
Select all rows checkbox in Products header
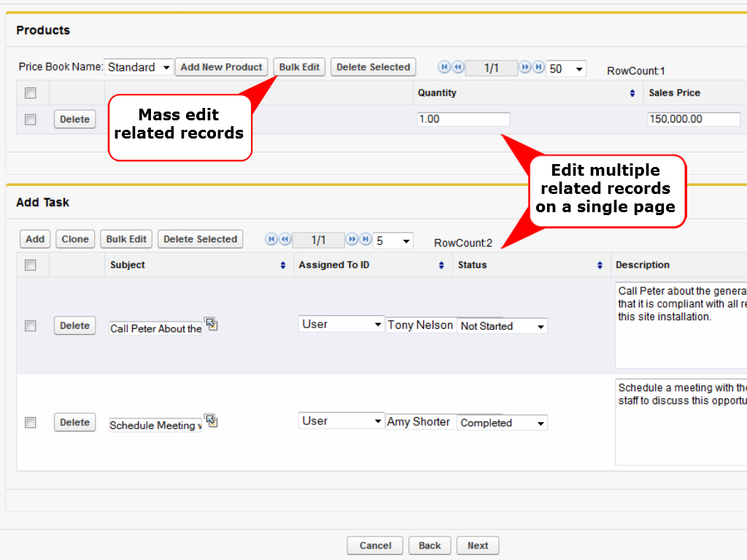click(x=31, y=93)
